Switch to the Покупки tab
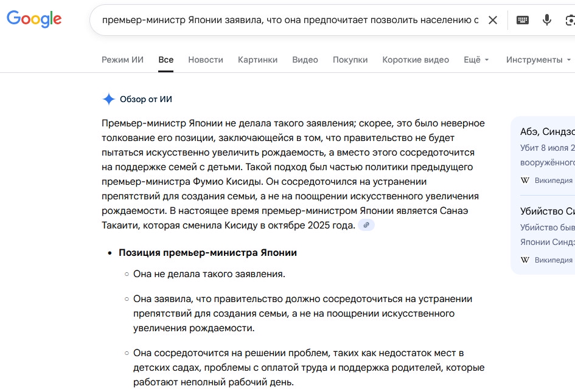Image resolution: width=575 pixels, height=392 pixels. tap(350, 60)
